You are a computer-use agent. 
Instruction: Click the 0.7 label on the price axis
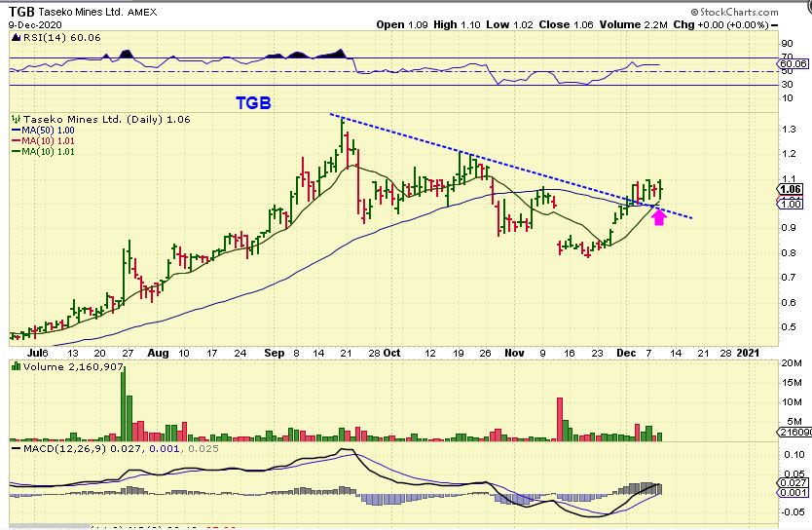(789, 277)
